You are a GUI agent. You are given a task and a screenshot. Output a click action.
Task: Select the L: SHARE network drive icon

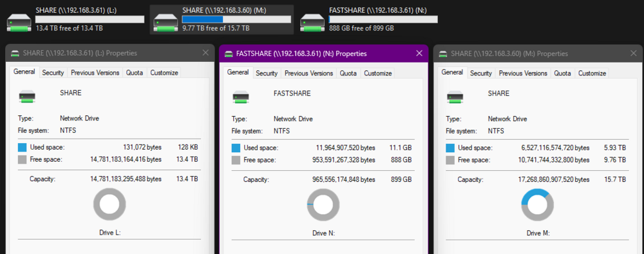(19, 23)
